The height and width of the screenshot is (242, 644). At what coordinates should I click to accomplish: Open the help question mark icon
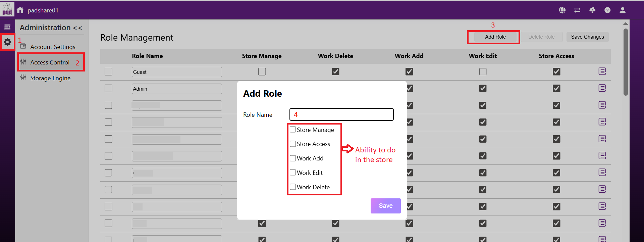point(607,10)
